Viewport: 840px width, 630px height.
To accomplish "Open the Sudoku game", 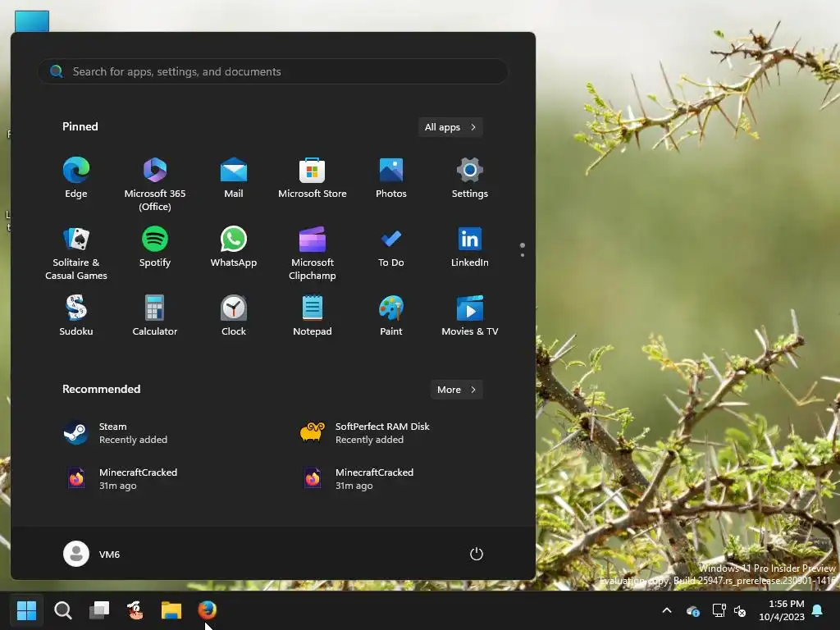I will coord(76,316).
